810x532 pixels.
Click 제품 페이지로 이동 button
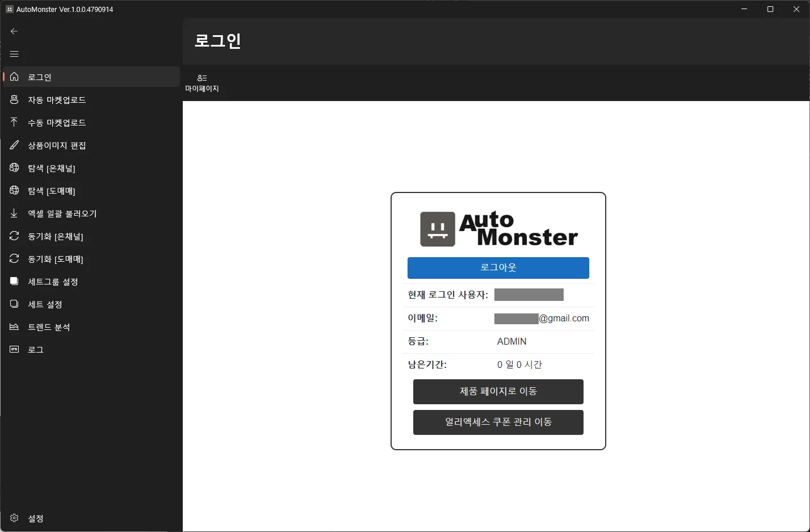coord(498,392)
